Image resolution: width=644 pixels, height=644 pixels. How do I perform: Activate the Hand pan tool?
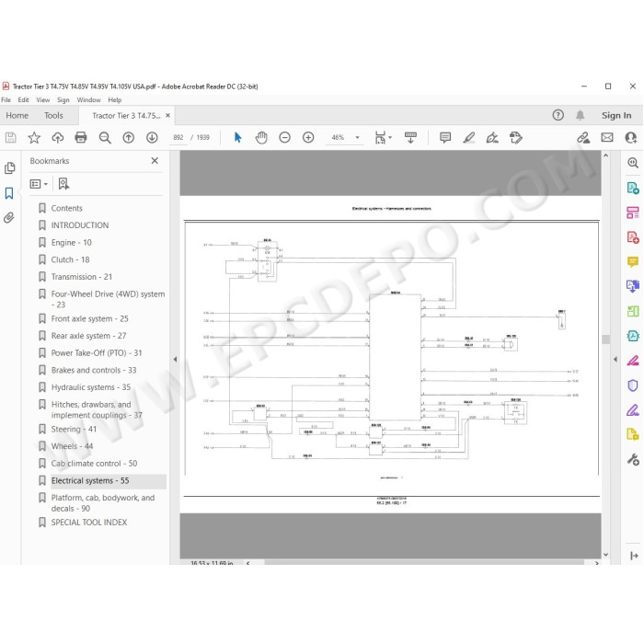click(x=261, y=138)
